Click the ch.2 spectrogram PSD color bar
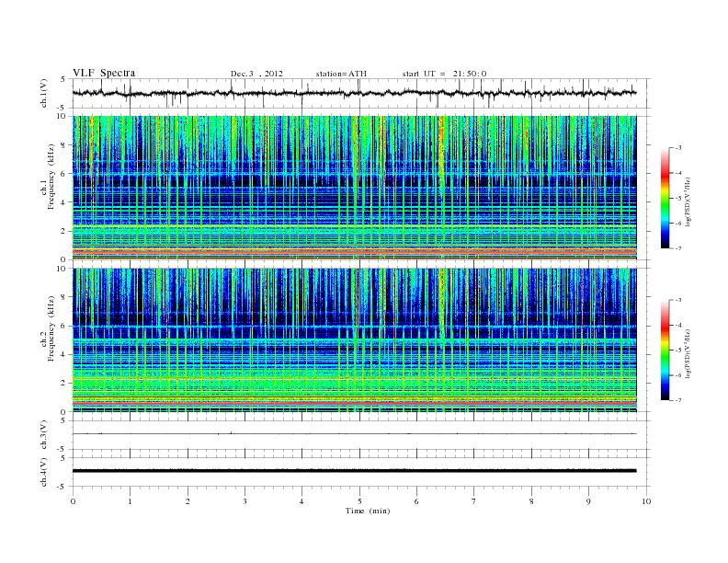 (665, 350)
